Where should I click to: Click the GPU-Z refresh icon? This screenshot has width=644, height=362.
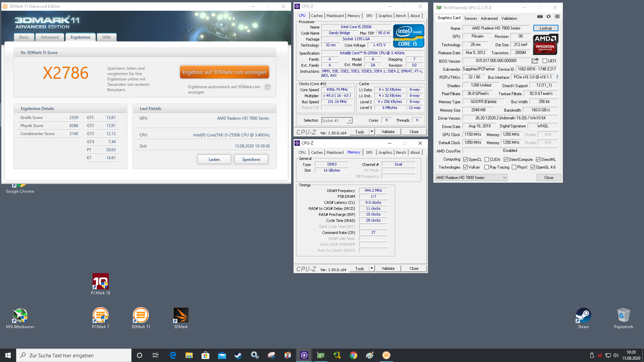coord(548,16)
